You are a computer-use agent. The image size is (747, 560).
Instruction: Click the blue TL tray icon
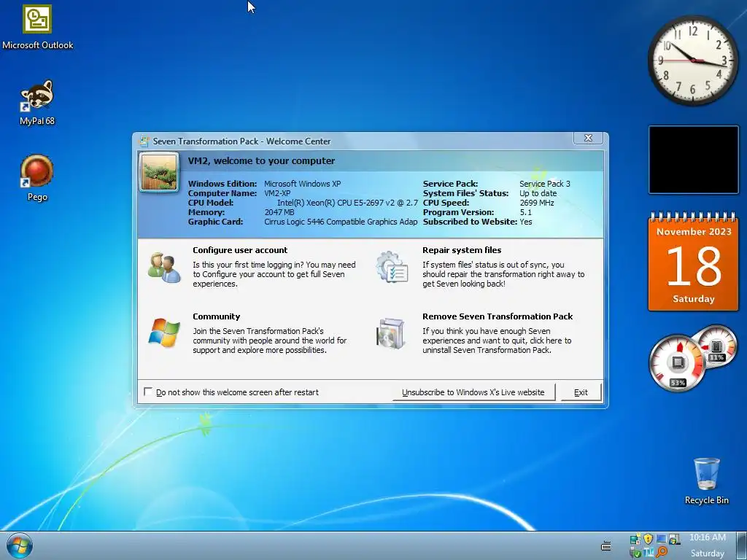(x=649, y=553)
